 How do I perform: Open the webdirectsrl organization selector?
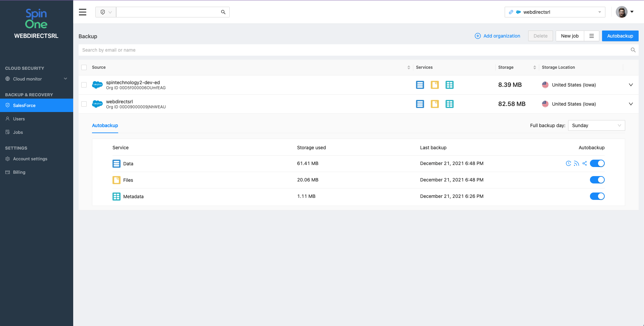tap(555, 12)
